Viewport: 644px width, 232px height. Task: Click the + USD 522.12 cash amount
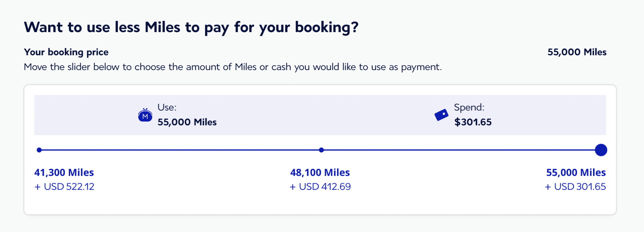[64, 187]
